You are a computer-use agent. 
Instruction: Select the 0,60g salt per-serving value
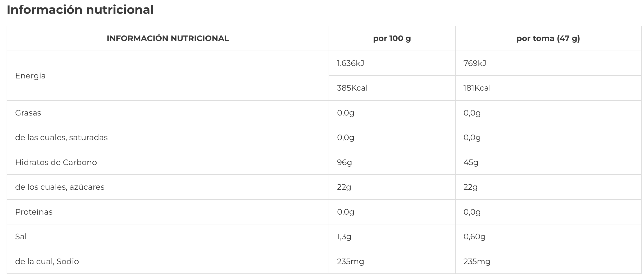(x=474, y=237)
